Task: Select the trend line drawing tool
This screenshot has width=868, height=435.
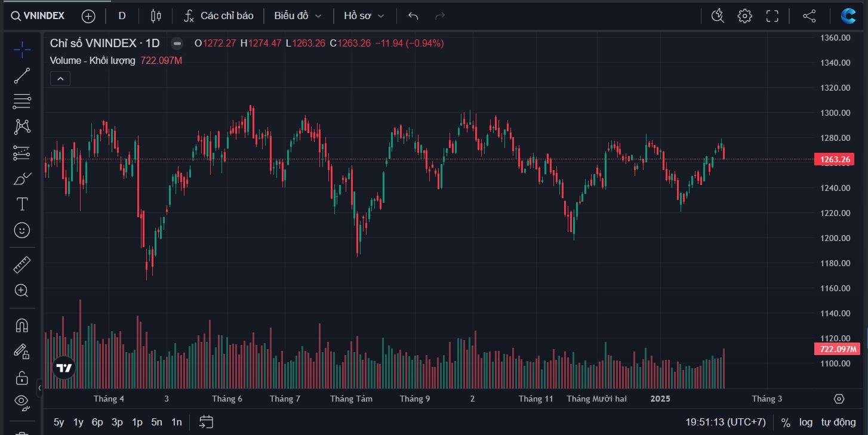Action: pyautogui.click(x=22, y=76)
